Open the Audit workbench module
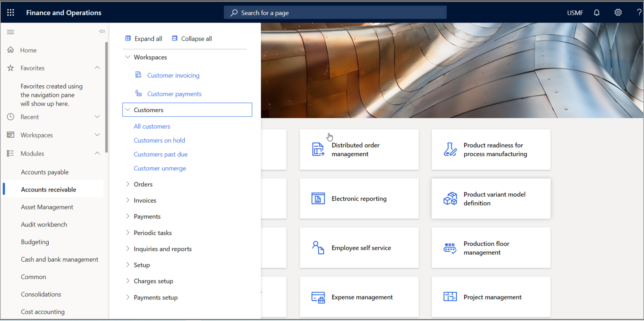Viewport: 644px width, 321px height. pyautogui.click(x=44, y=224)
